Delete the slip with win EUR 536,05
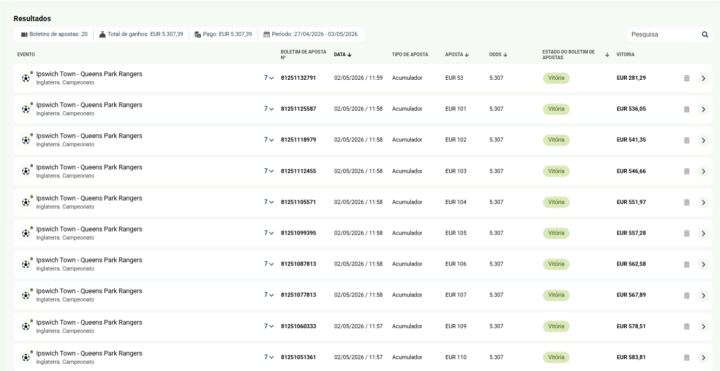This screenshot has width=720, height=371. click(x=686, y=109)
